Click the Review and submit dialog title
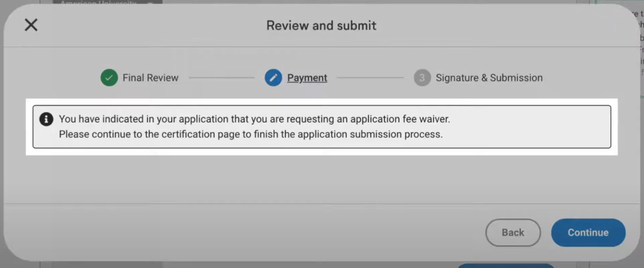 click(321, 25)
